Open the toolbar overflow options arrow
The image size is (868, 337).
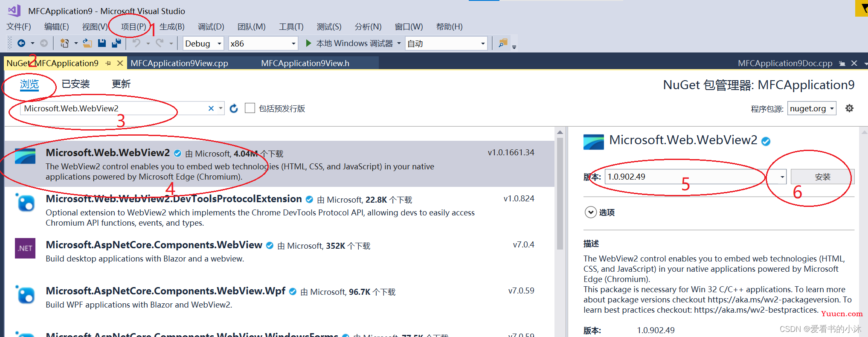coord(514,46)
